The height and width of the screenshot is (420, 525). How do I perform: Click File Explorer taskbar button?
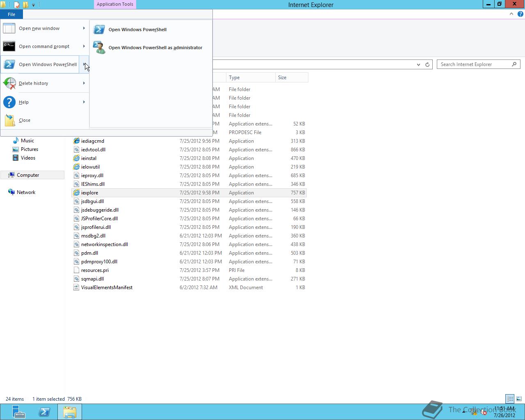coord(70,412)
